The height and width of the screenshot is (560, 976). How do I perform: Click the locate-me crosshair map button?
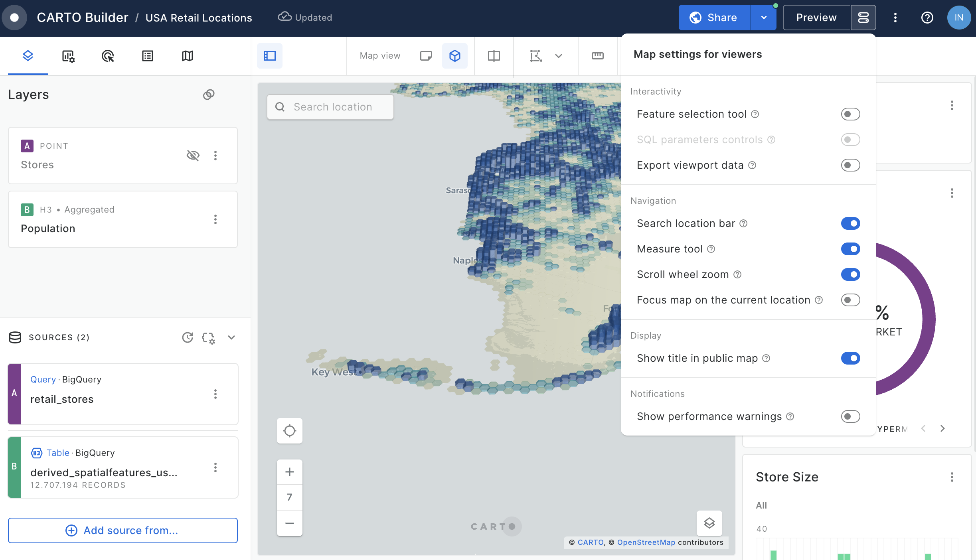pos(289,431)
